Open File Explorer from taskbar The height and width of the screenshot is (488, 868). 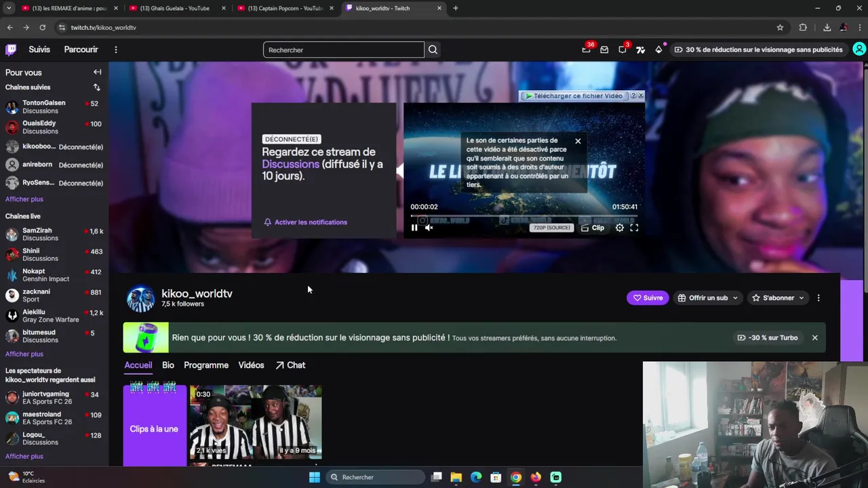456,477
